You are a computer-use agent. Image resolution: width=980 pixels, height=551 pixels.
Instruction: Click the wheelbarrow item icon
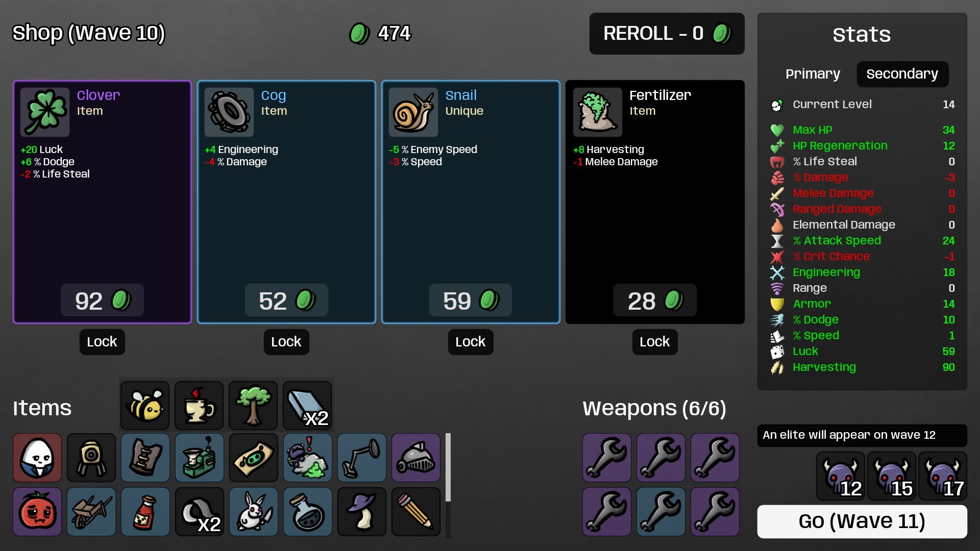[91, 512]
